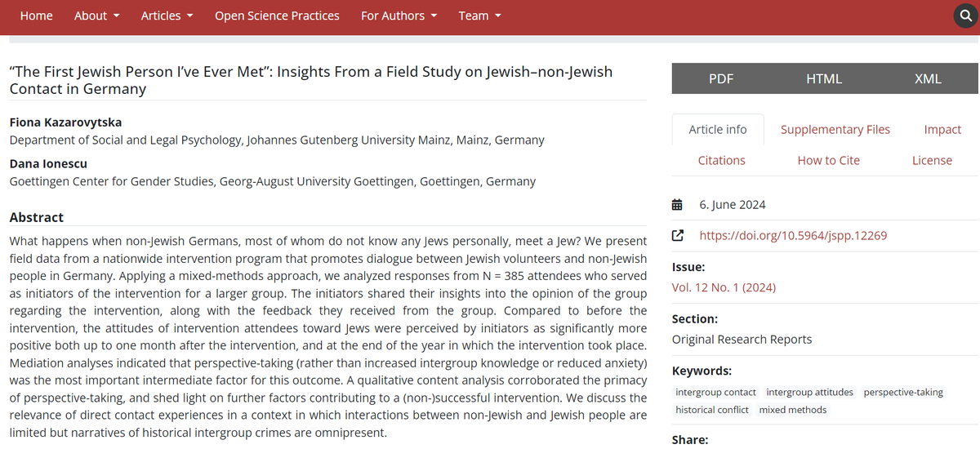Viewport: 980px width, 449px height.
Task: Go to the Home page
Action: tap(36, 16)
